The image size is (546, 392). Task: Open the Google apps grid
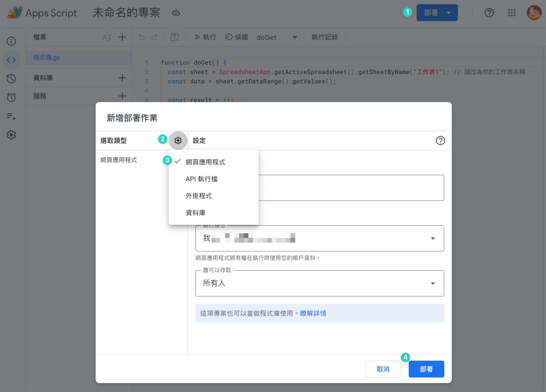pos(511,13)
